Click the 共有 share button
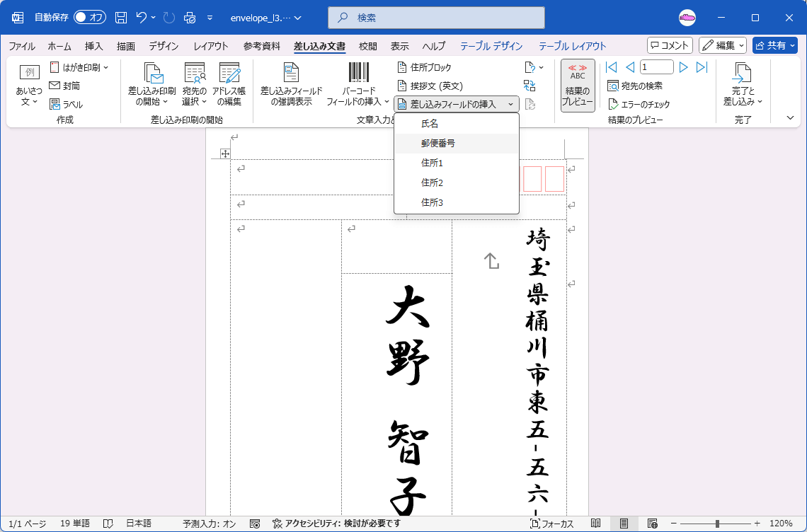The image size is (807, 532). (774, 45)
